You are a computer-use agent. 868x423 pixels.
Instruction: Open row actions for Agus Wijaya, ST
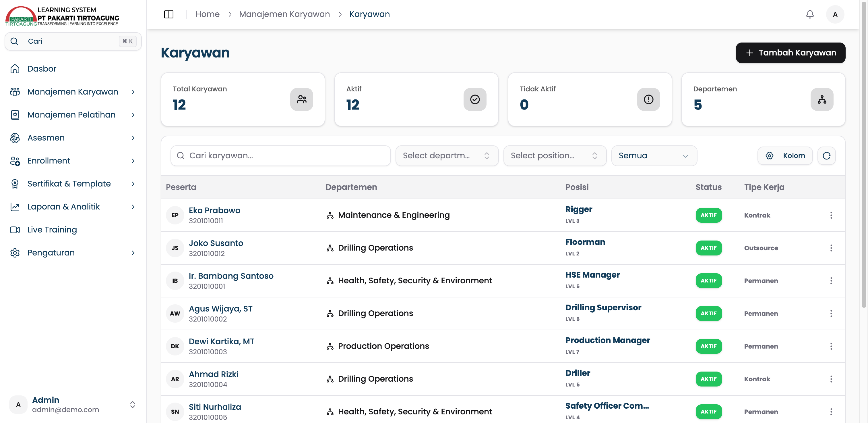(831, 314)
